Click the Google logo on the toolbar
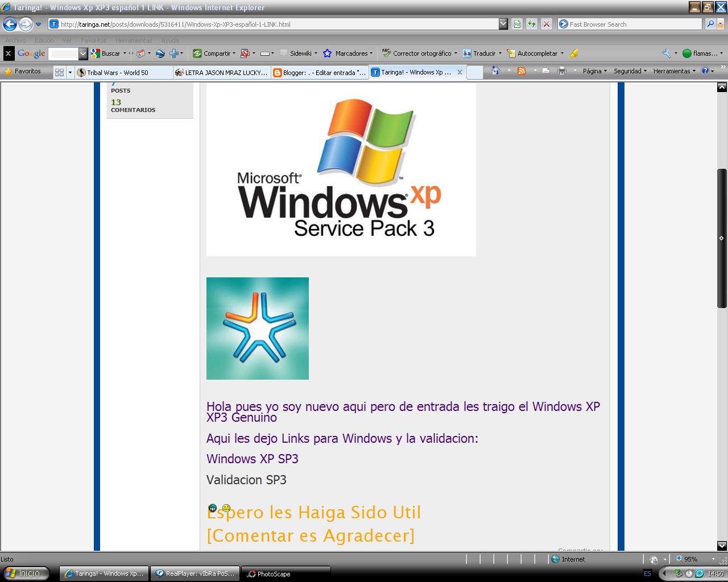The height and width of the screenshot is (582, 728). click(x=31, y=53)
